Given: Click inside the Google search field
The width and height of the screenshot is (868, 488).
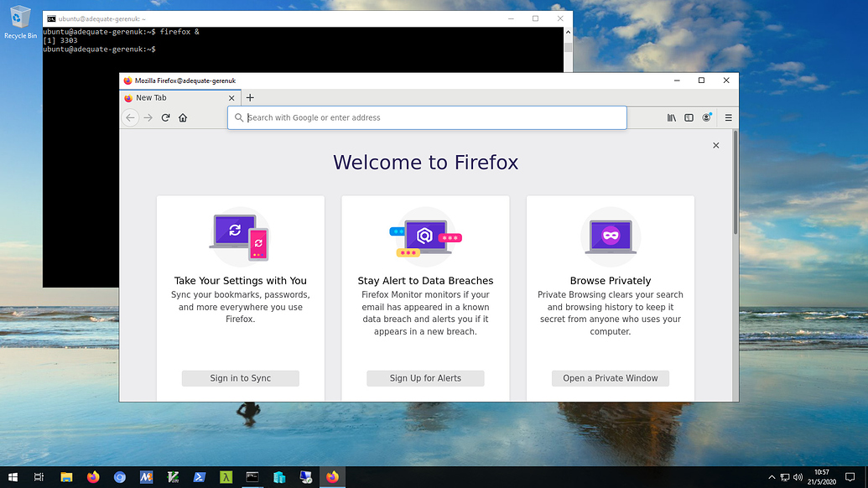Looking at the screenshot, I should click(x=419, y=117).
